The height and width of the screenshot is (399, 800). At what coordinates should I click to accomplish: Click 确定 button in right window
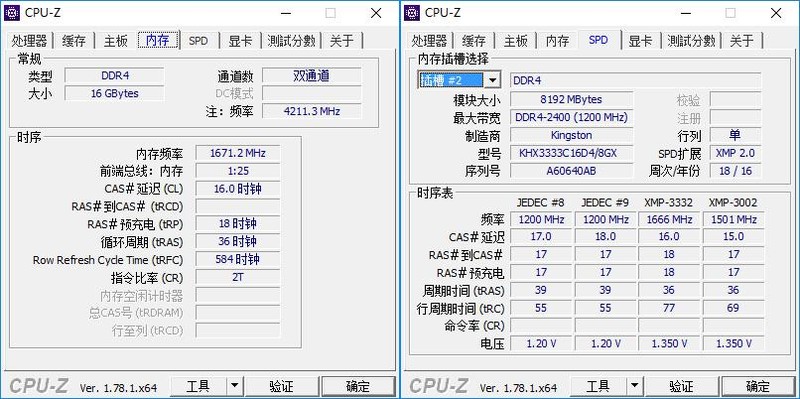758,387
